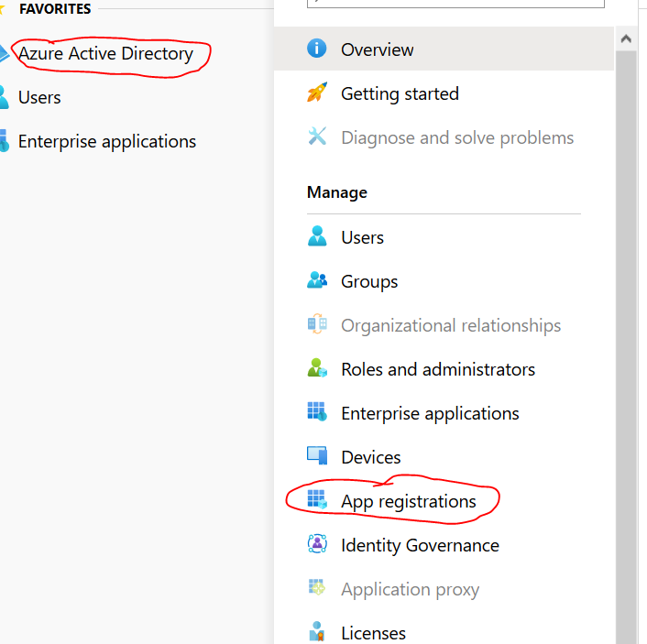
Task: Open Enterprise applications in Favorites sidebar
Action: [x=106, y=141]
